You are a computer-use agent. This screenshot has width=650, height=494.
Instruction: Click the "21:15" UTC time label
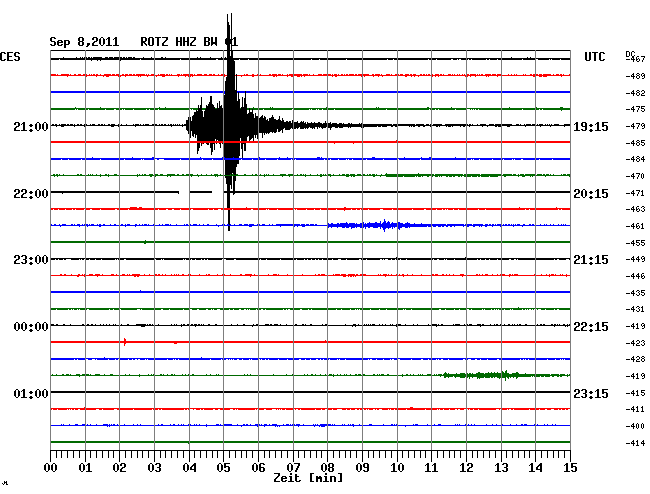(591, 260)
